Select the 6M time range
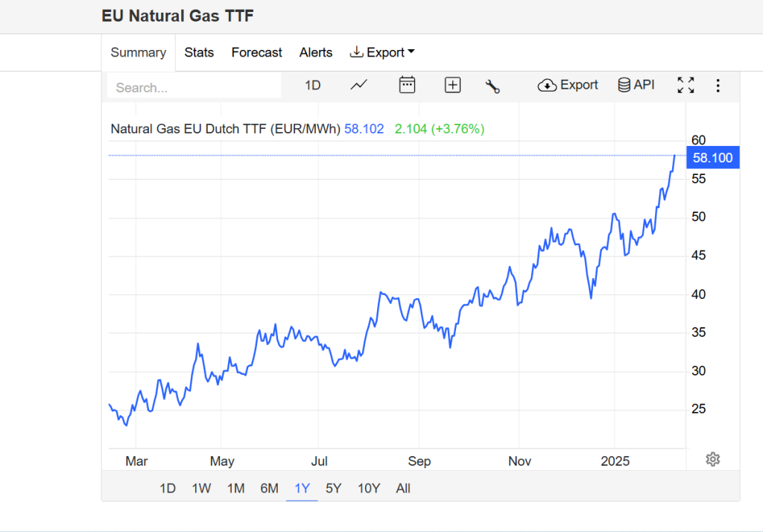 coord(269,489)
